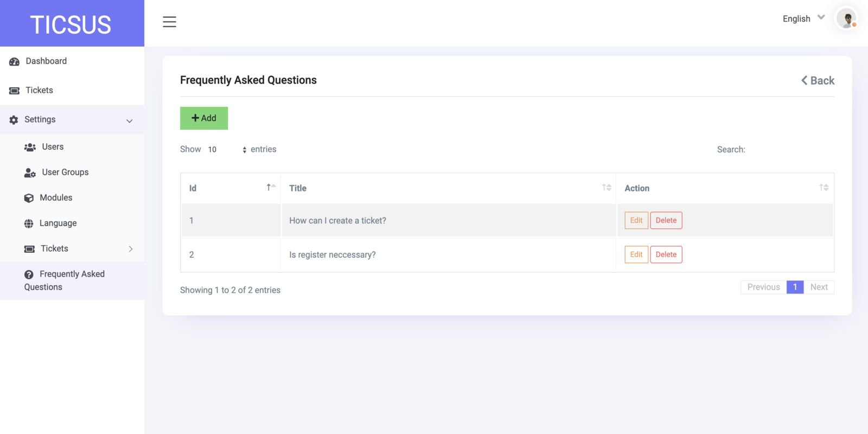Image resolution: width=868 pixels, height=434 pixels.
Task: Expand the Tickets submenu arrow
Action: tap(131, 249)
